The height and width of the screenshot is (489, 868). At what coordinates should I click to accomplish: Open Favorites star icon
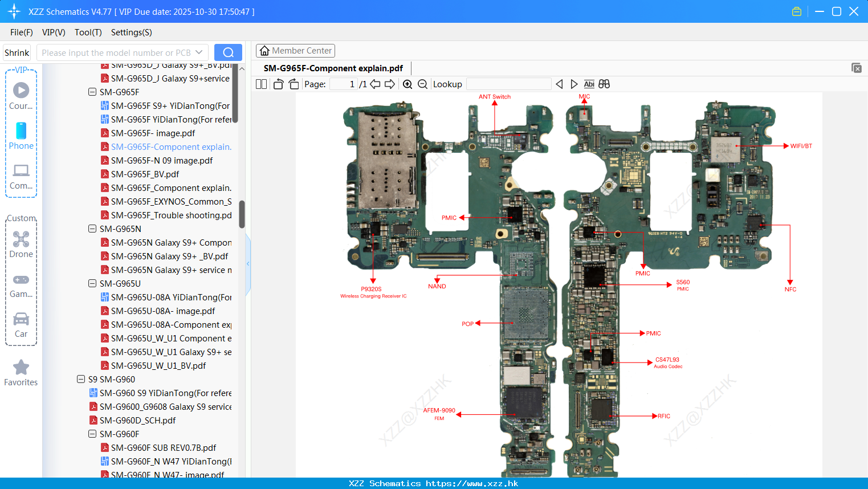[x=21, y=368]
